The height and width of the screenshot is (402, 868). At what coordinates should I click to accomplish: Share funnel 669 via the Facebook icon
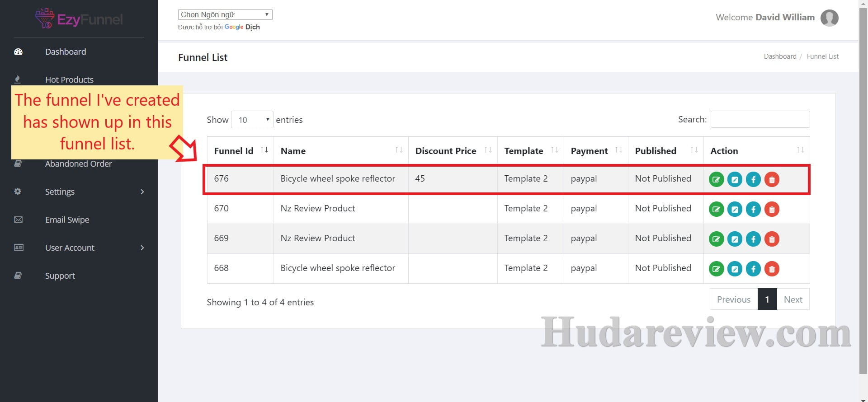pyautogui.click(x=753, y=239)
